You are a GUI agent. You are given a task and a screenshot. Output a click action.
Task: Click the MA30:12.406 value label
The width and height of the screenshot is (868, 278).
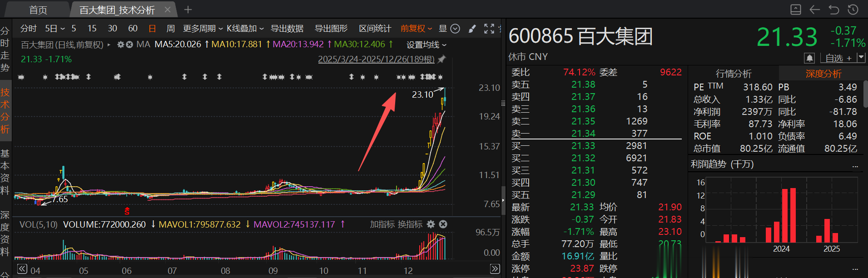pos(359,45)
